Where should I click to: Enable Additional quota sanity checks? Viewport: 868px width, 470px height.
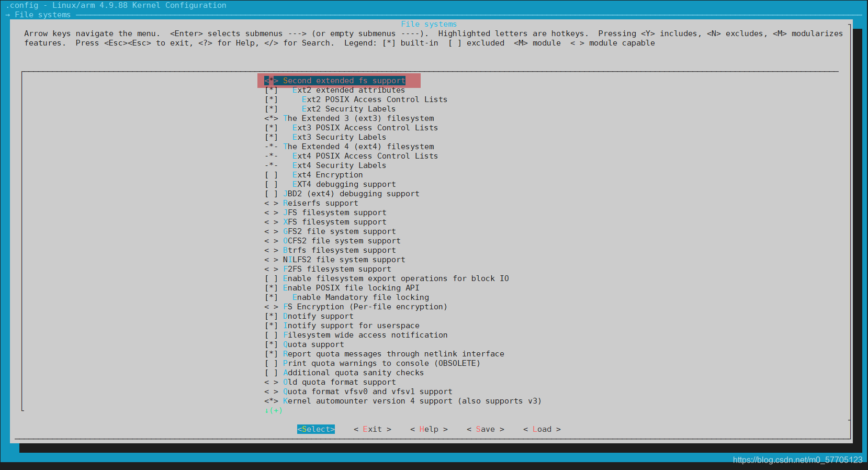point(344,373)
